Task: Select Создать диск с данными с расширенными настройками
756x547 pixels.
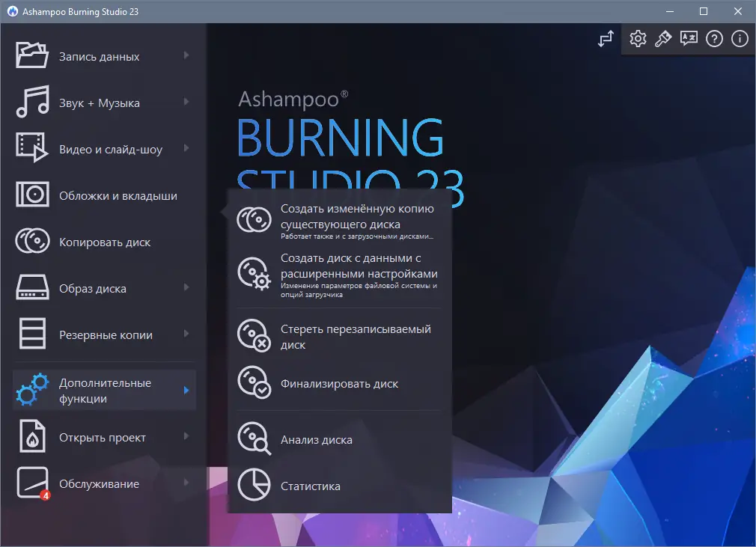Action: point(339,274)
